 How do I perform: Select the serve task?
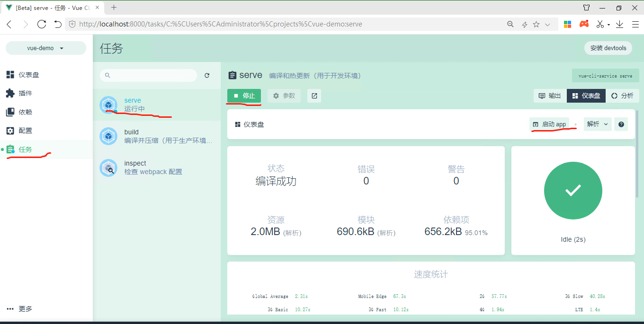157,105
